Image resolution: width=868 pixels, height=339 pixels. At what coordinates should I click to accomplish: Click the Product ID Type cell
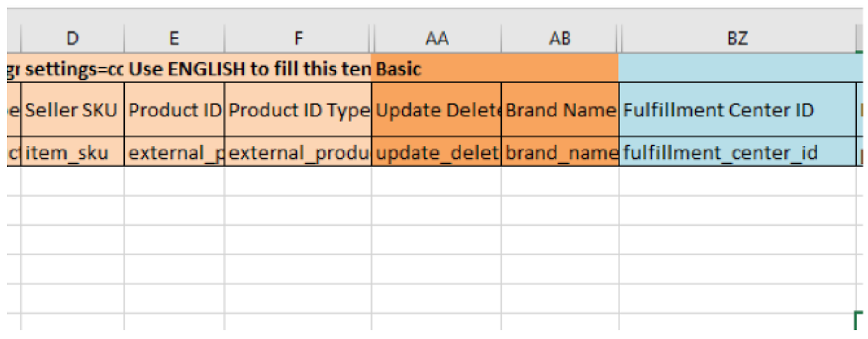click(x=298, y=110)
